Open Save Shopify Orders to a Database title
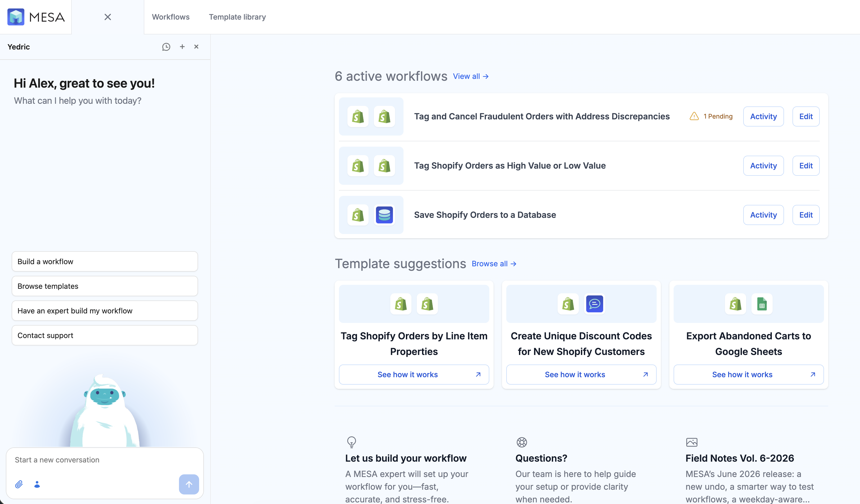The height and width of the screenshot is (504, 860). point(485,215)
